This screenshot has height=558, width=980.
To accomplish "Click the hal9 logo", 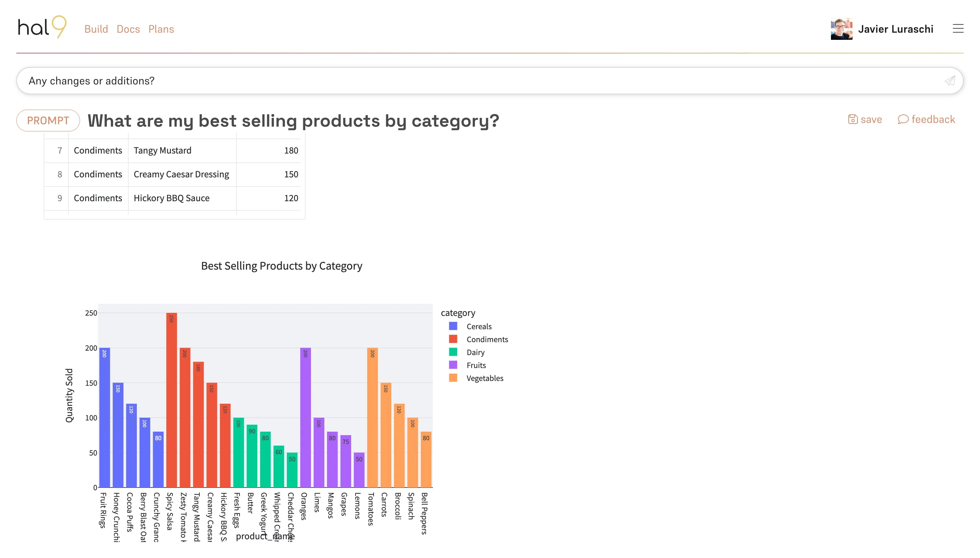I will click(42, 27).
